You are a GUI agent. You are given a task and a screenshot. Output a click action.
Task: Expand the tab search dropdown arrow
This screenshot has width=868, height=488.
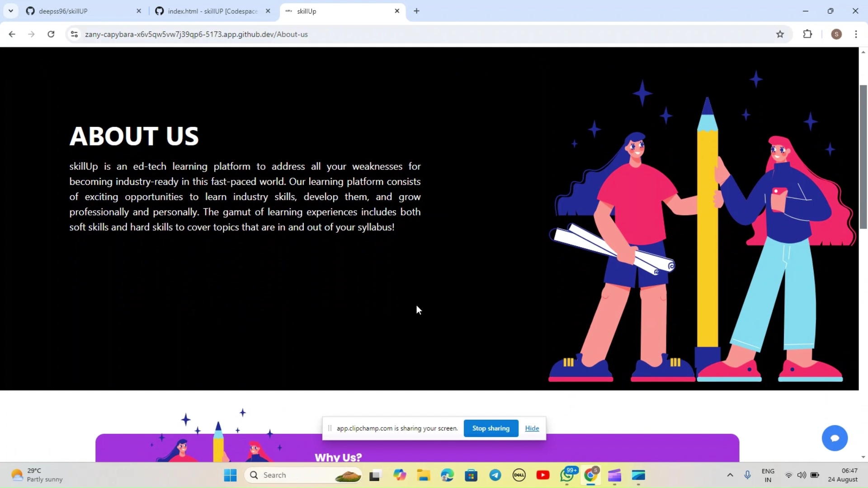(11, 11)
